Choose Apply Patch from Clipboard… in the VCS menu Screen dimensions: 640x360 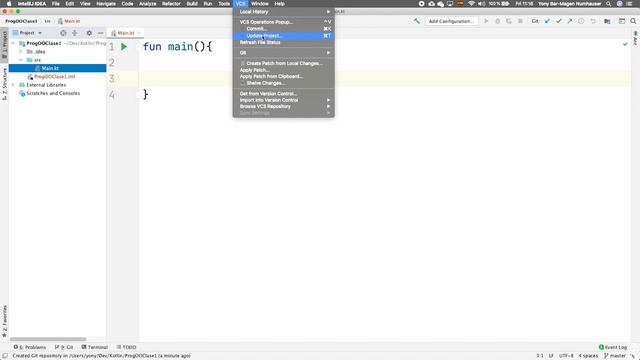pyautogui.click(x=284, y=76)
